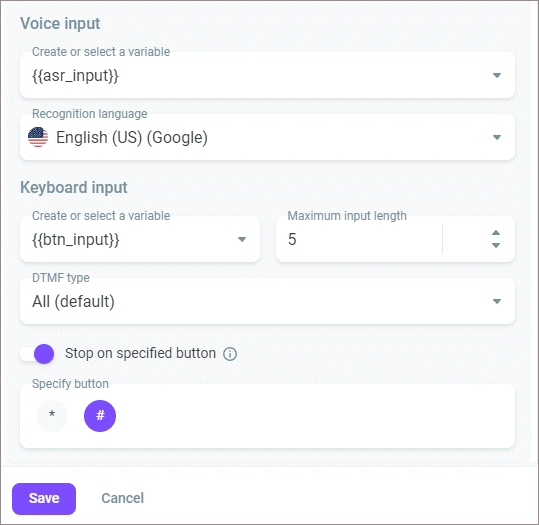Open the {{asr_input}} variable dropdown arrow
This screenshot has height=525, width=539.
pos(497,75)
